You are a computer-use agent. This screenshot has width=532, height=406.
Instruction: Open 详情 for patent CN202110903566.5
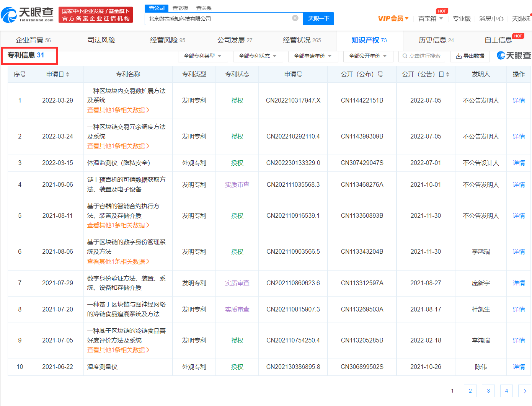click(x=519, y=252)
